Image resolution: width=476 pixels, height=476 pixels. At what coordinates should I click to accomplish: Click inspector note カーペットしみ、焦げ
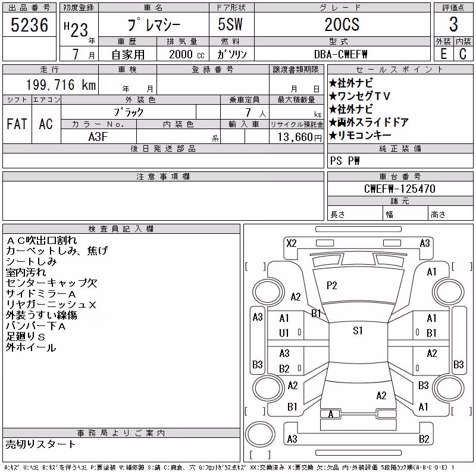tap(57, 250)
